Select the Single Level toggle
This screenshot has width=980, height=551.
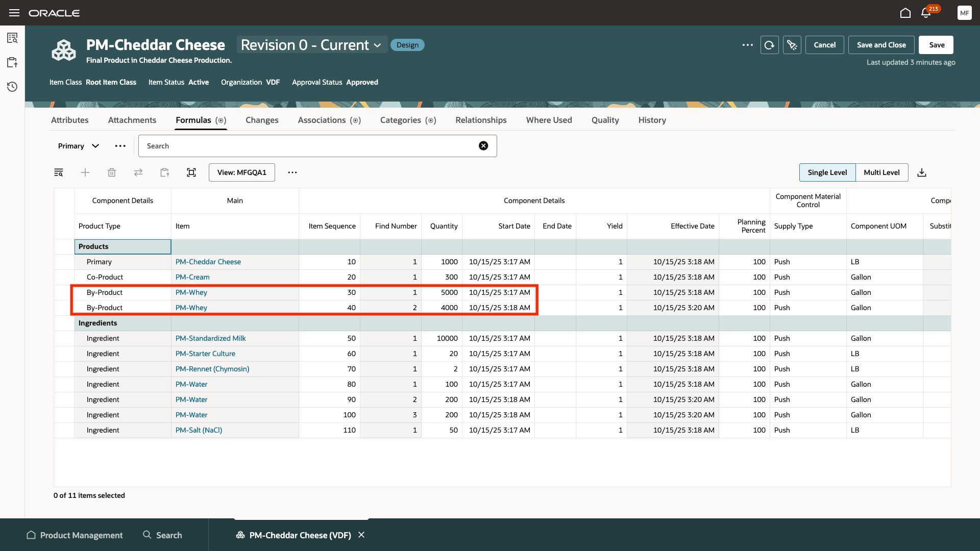(x=827, y=172)
